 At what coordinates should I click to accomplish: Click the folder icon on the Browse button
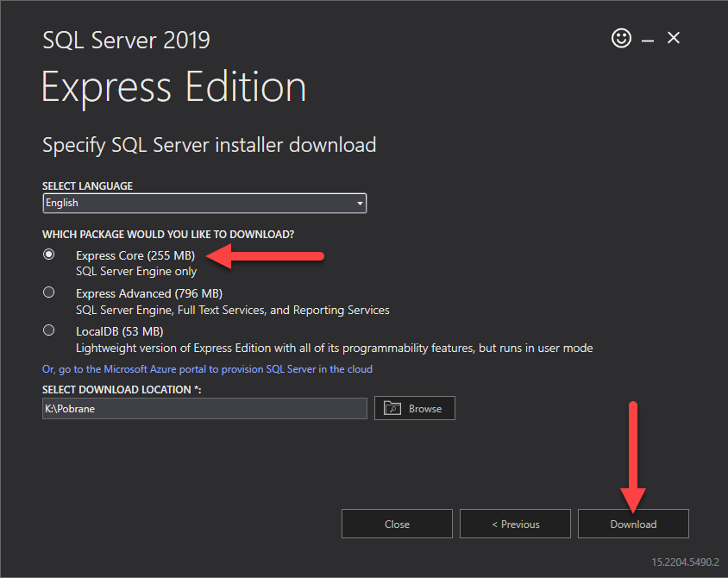pos(393,408)
